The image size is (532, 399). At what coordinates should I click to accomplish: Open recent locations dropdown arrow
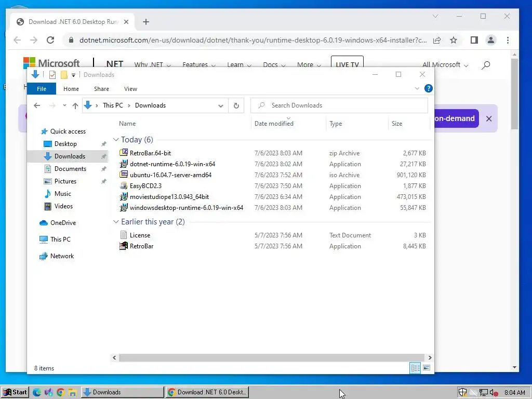[64, 105]
